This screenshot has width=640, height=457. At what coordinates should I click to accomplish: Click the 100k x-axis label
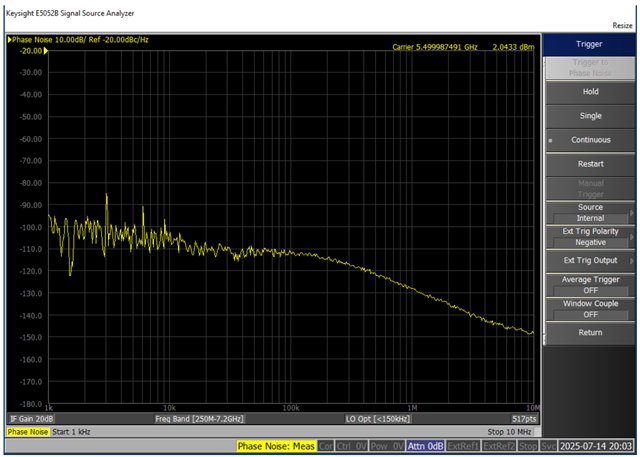click(x=291, y=408)
